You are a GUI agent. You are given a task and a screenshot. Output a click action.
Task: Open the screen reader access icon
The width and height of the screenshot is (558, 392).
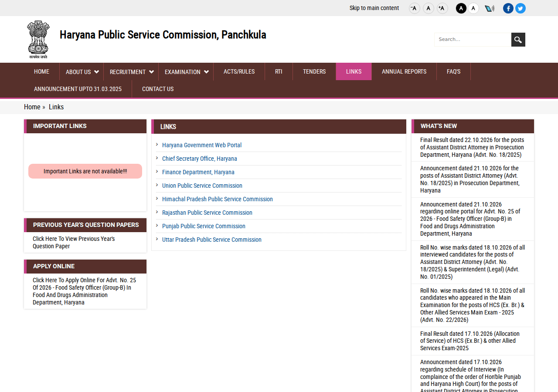coord(490,8)
